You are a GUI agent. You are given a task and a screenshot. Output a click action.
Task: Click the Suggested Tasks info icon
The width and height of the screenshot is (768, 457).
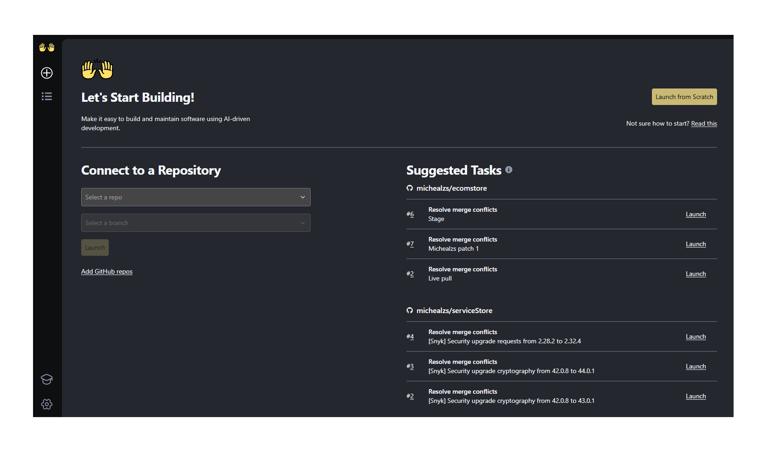[509, 170]
